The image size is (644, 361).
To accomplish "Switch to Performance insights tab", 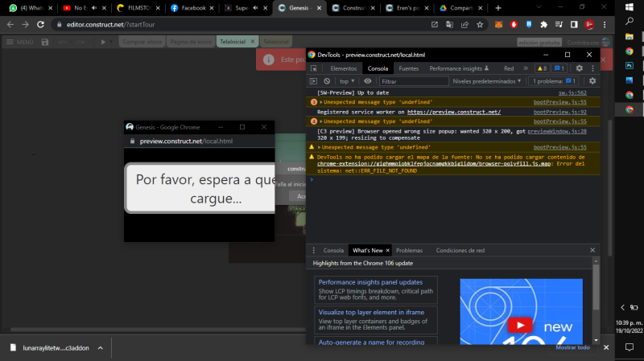I will pyautogui.click(x=459, y=68).
